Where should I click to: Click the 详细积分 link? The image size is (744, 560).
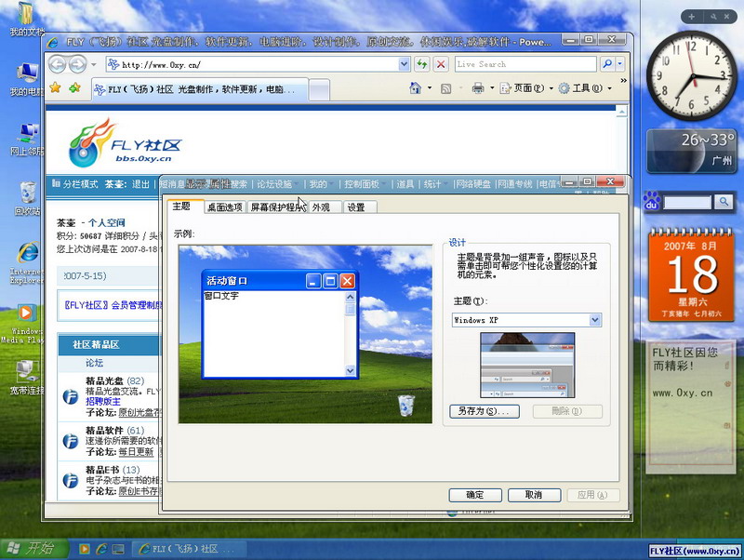(x=122, y=236)
